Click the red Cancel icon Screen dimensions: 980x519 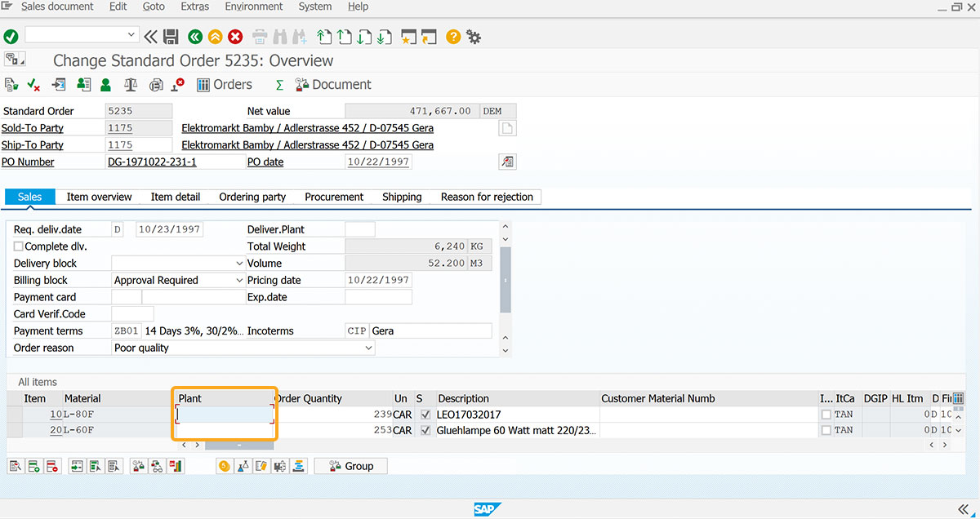[235, 36]
